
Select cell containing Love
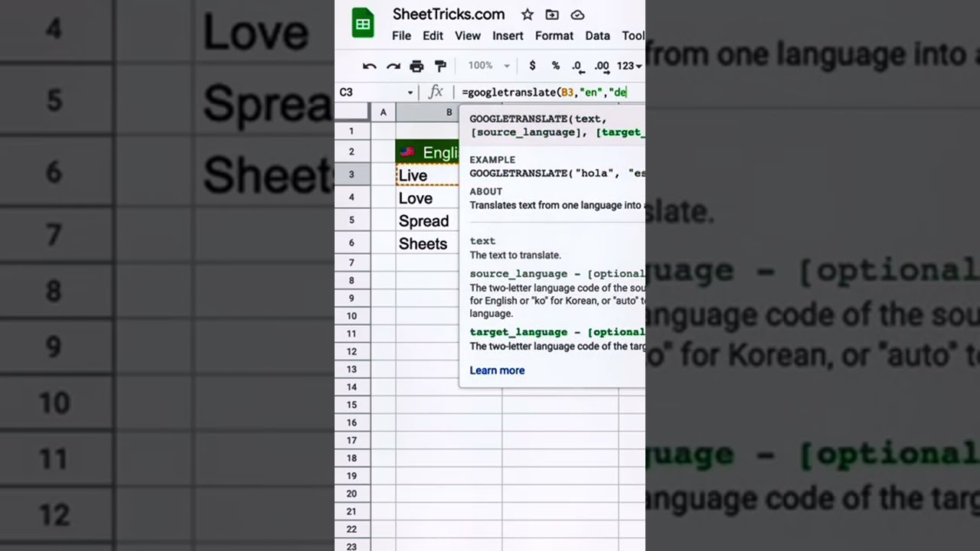(x=427, y=198)
